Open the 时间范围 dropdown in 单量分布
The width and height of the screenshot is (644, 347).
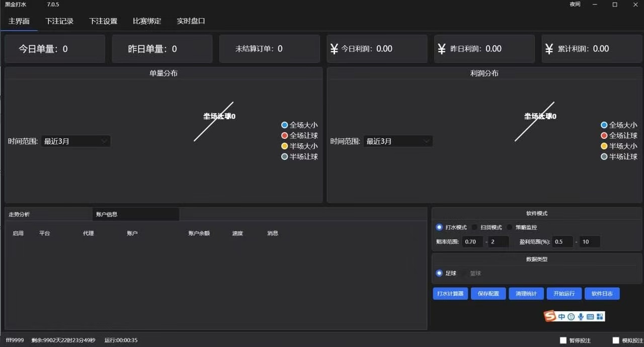[75, 141]
